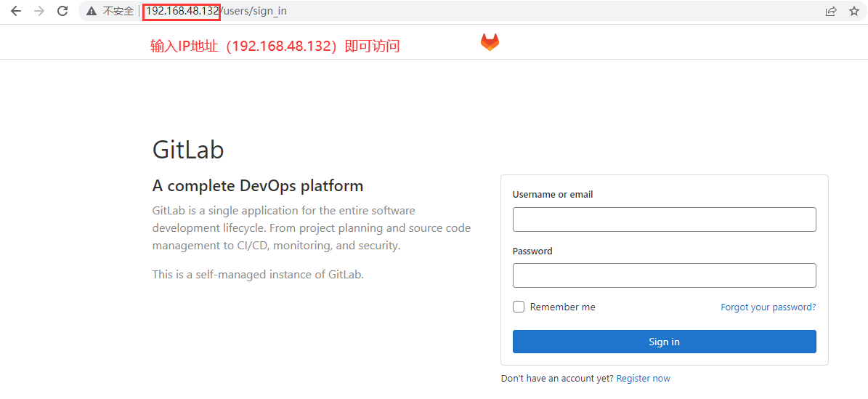Click the GitLab fox logo

(x=490, y=43)
